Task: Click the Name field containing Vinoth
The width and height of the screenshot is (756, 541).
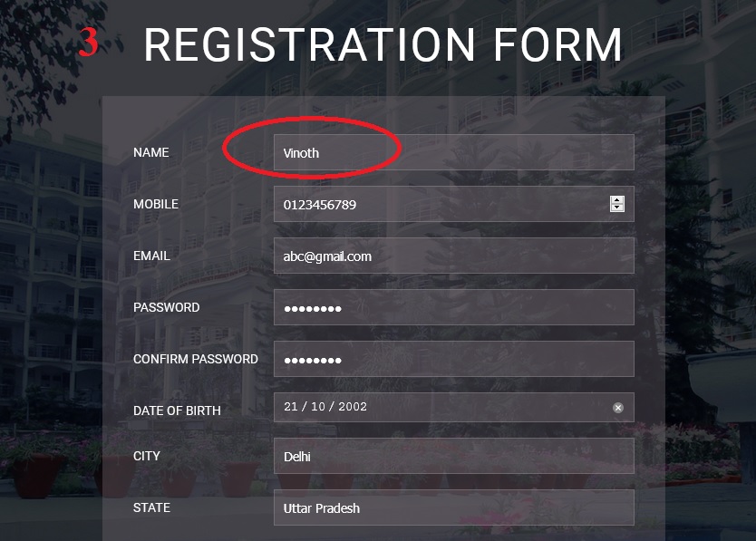Action: coord(453,152)
